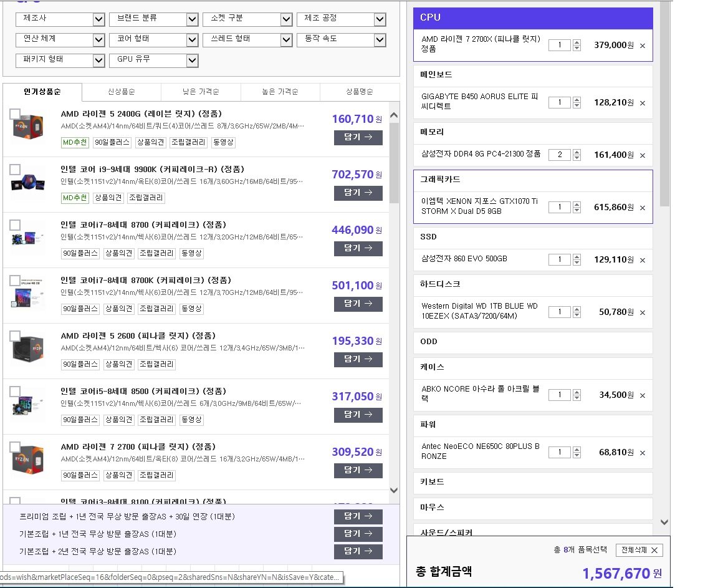Open the 제조 공정 filter dropdown
Screen dimensions: 718x588
(341, 19)
